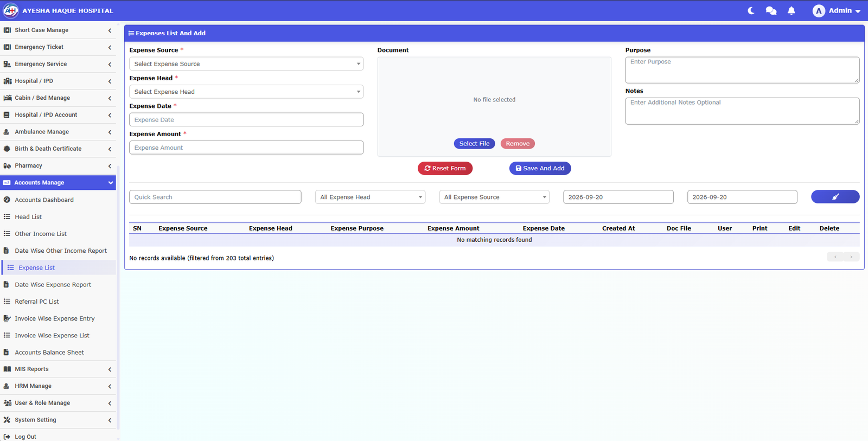This screenshot has width=868, height=441.
Task: Open All Expense Source filter dropdown
Action: (494, 197)
